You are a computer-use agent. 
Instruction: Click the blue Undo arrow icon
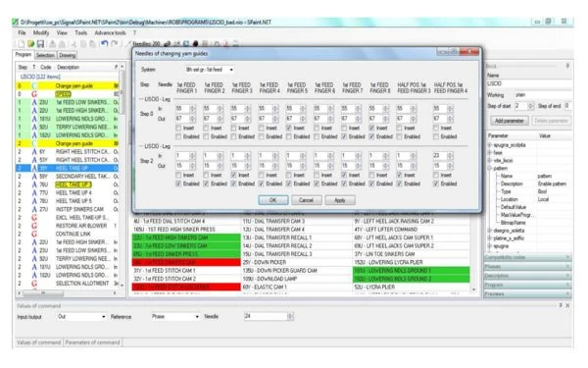coord(105,43)
